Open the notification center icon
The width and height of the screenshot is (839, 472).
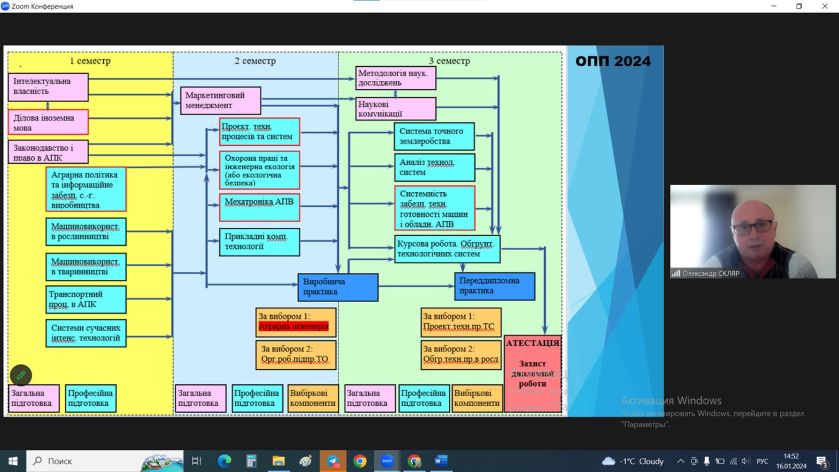tap(823, 461)
